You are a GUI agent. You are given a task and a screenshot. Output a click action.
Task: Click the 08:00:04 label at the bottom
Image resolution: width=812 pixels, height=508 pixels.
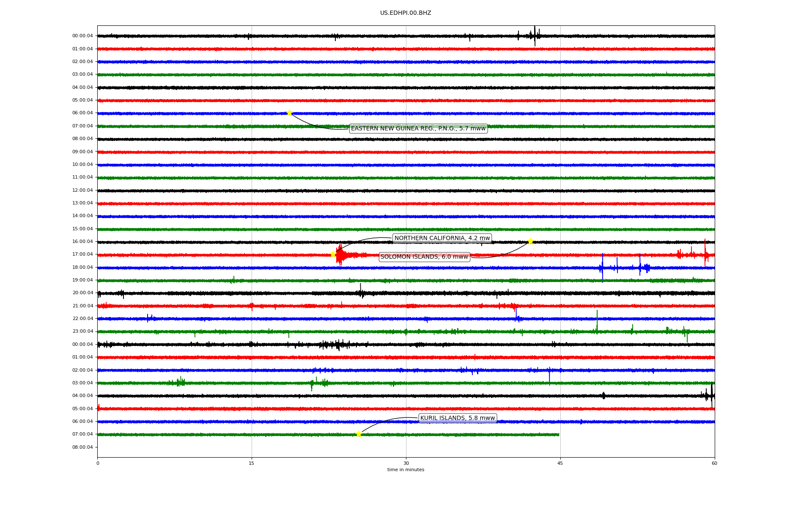(x=82, y=447)
